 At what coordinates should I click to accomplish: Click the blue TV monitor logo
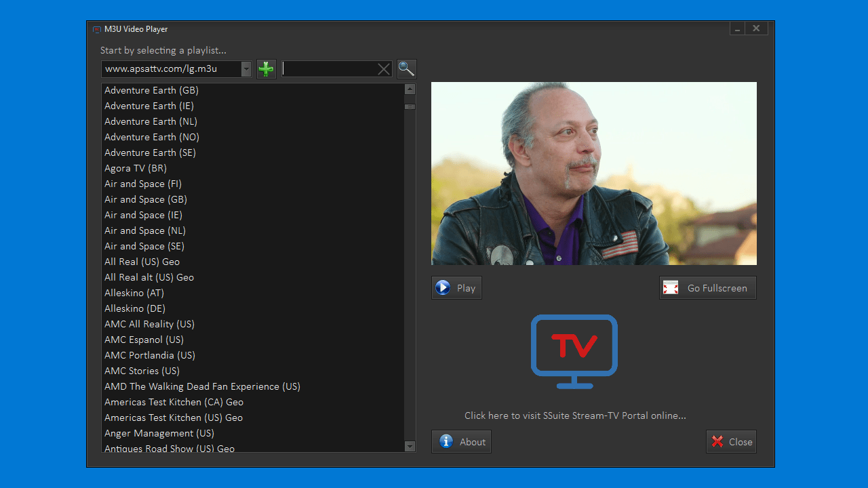click(574, 350)
